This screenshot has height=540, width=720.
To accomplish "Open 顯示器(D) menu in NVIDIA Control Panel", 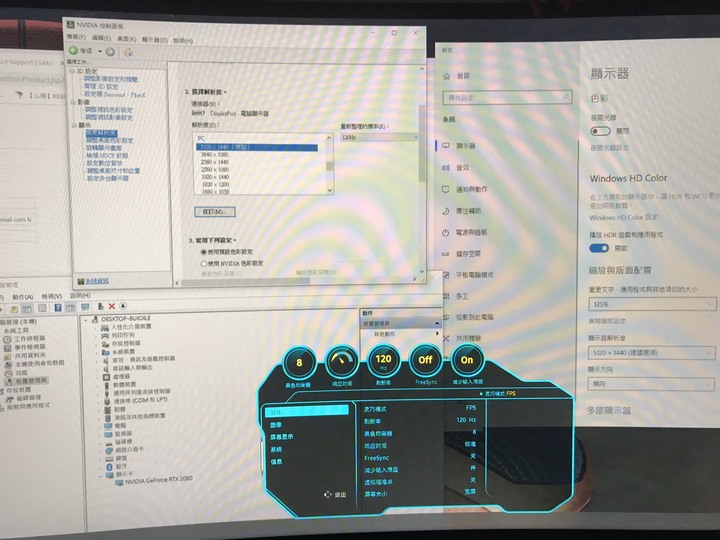I will [154, 40].
